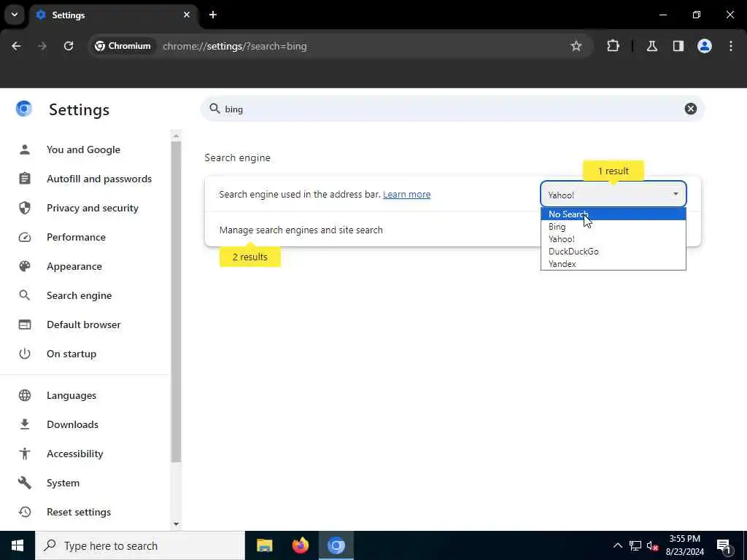Click the Windows Start button

(x=18, y=545)
